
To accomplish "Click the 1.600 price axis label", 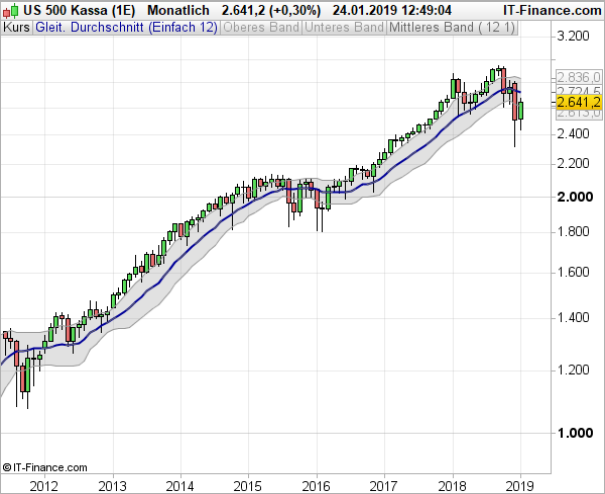I will click(x=573, y=273).
